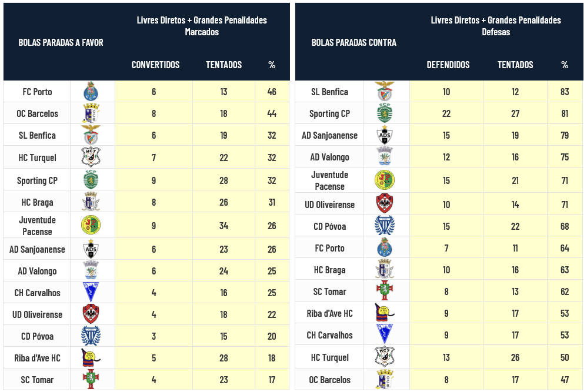Viewport: 587px width, 392px height.
Task: Click CD Póvoa crest in right table
Action: pos(384,226)
